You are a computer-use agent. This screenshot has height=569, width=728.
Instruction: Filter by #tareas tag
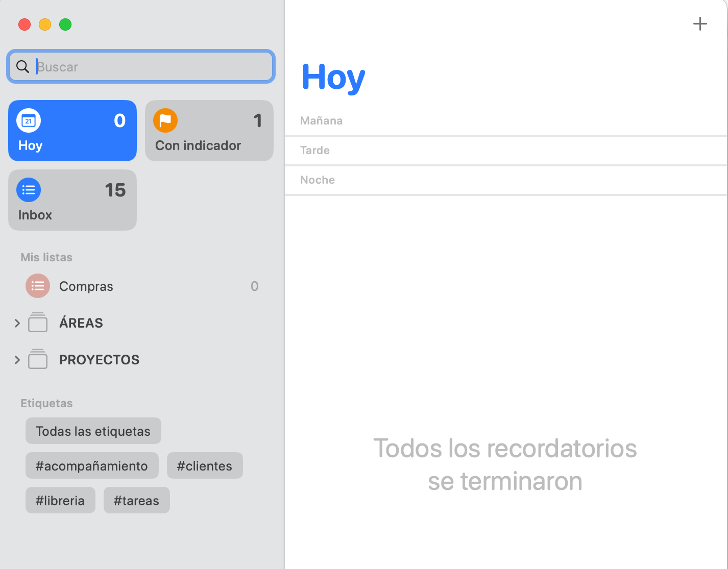[136, 501]
